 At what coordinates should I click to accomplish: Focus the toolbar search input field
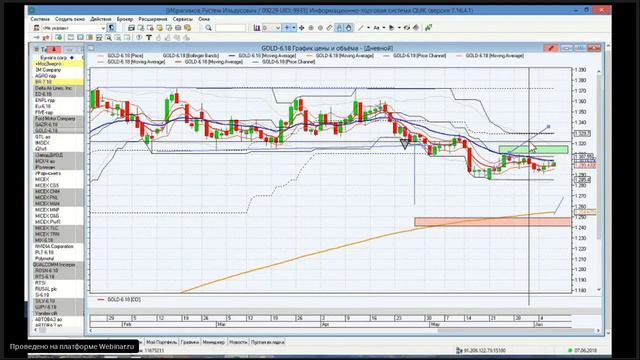coord(231,28)
